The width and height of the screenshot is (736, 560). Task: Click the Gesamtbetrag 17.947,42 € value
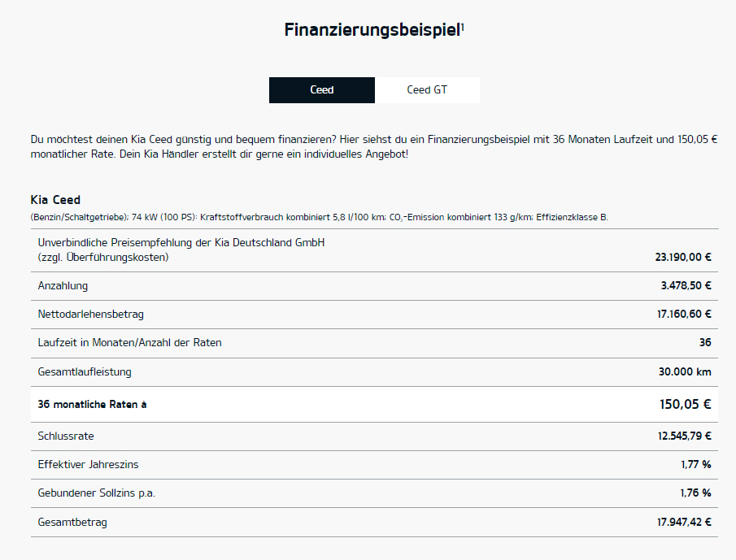(684, 522)
